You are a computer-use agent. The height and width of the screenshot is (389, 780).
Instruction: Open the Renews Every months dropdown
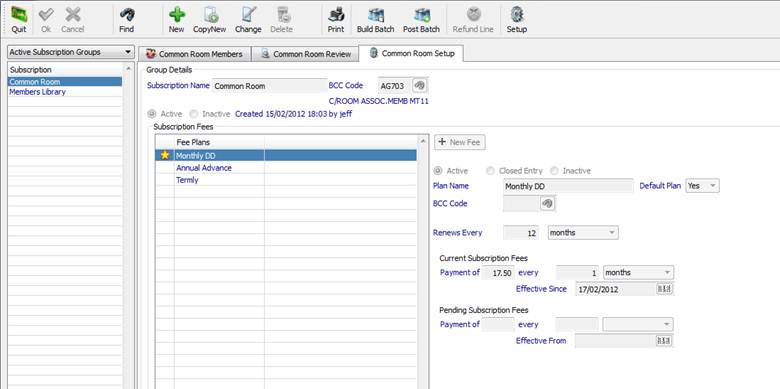tap(583, 232)
